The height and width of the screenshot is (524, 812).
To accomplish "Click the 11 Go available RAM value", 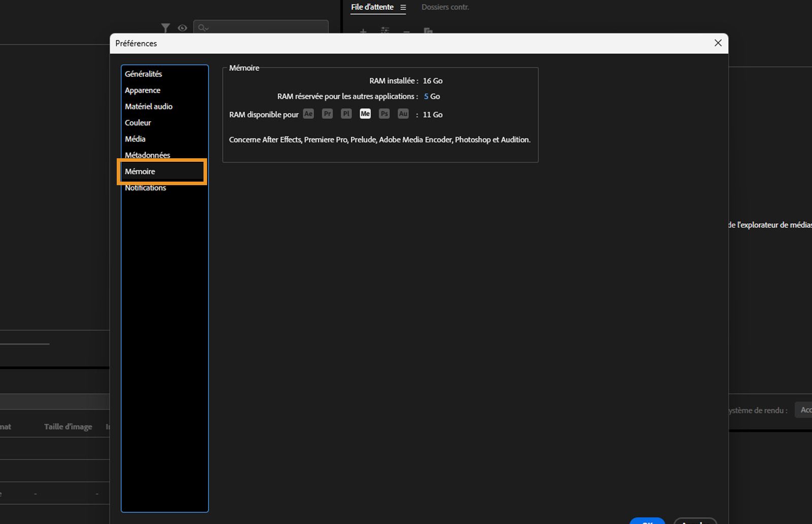I will 433,115.
